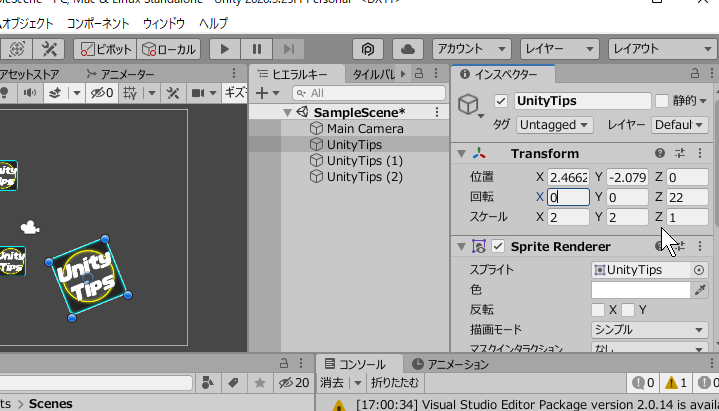This screenshot has height=411, width=719.
Task: Disable the Sprite Renderer component checkbox
Action: click(x=498, y=246)
